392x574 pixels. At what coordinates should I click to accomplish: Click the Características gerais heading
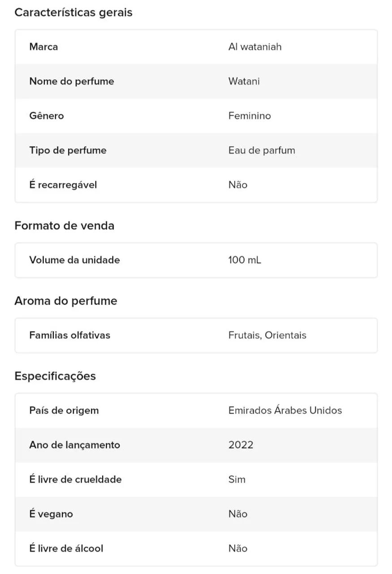[73, 13]
